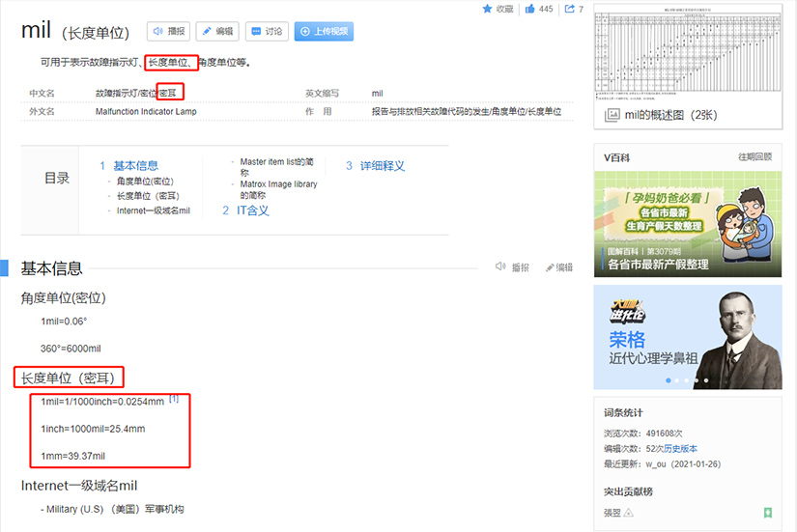The width and height of the screenshot is (797, 532).
Task: Open contributor 张翌 profile
Action: tap(612, 514)
